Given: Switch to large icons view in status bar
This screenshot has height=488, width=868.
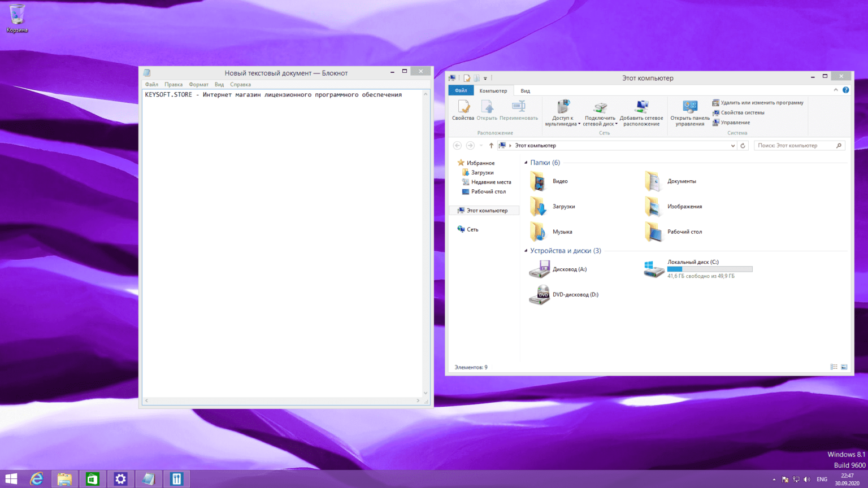Looking at the screenshot, I should coord(844,367).
